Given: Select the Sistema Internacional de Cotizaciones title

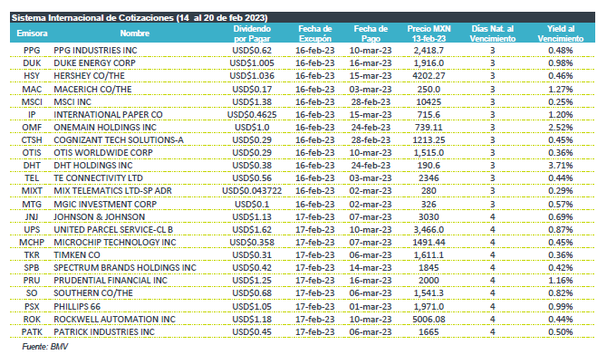Looking at the screenshot, I should 140,17.
